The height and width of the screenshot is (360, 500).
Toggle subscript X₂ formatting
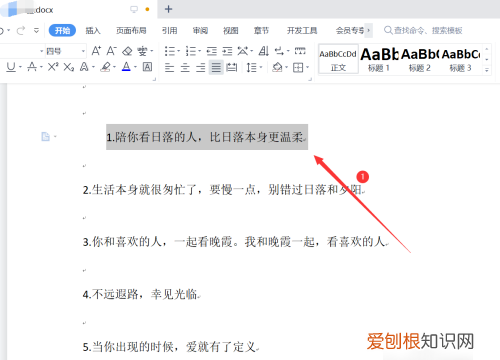coord(69,67)
